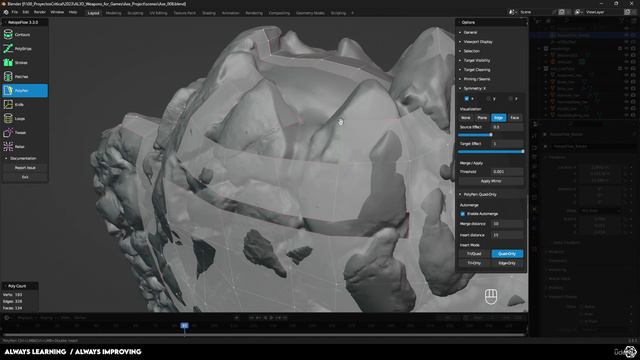This screenshot has height=360, width=640.
Task: Switch to the UV Editing workspace tab
Action: click(x=158, y=13)
